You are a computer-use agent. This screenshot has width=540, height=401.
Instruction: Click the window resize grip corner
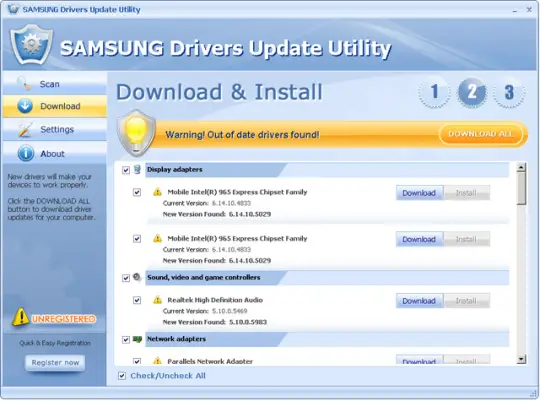click(534, 394)
